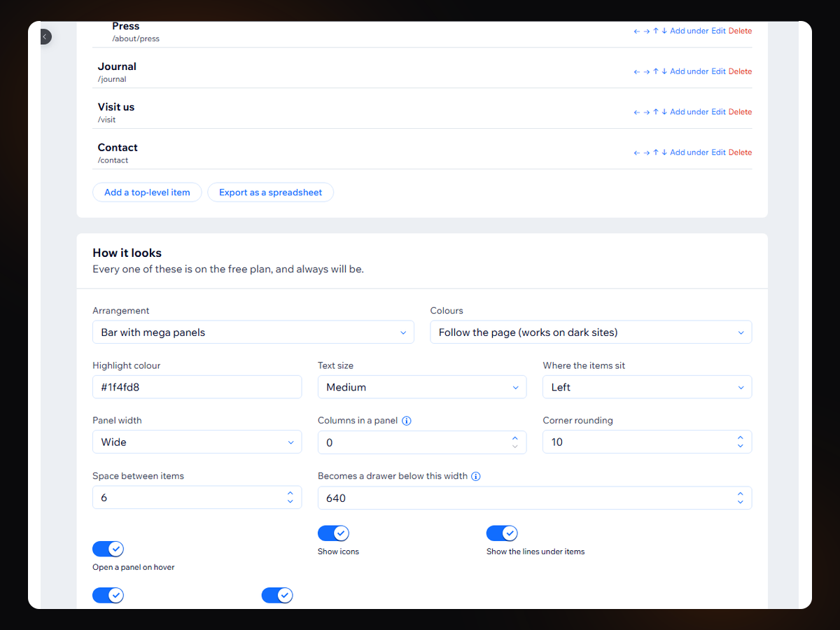Image resolution: width=840 pixels, height=630 pixels.
Task: Click the down arrow for Visit us
Action: pos(664,112)
